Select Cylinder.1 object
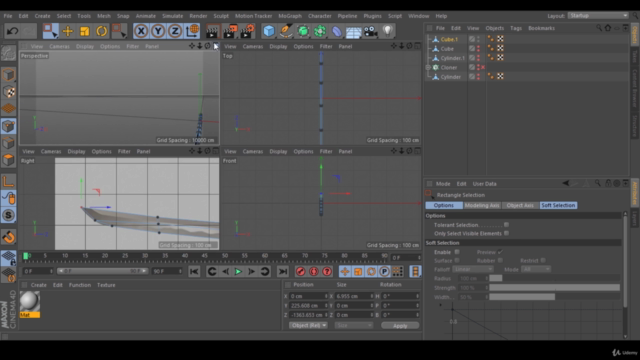 [x=453, y=58]
